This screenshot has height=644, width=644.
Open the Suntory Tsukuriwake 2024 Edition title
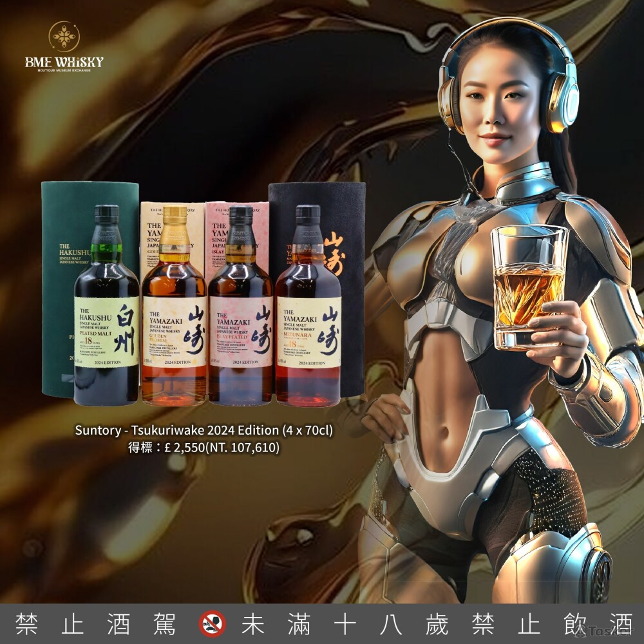coord(205,431)
